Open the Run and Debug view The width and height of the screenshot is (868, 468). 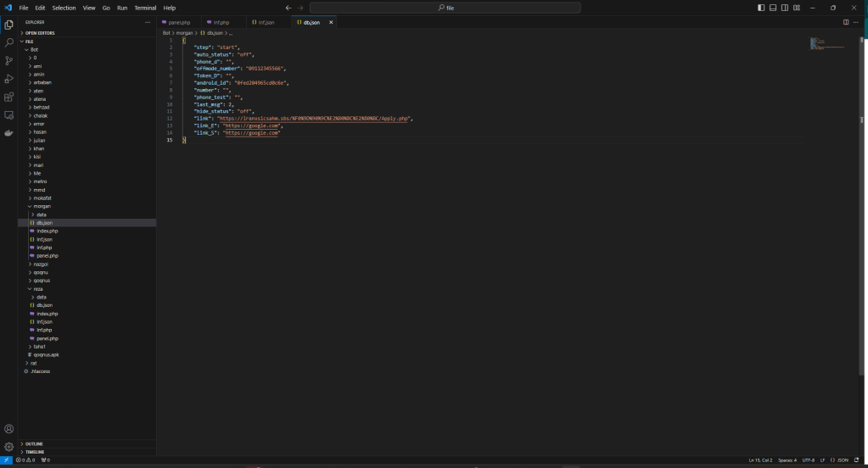[x=8, y=79]
